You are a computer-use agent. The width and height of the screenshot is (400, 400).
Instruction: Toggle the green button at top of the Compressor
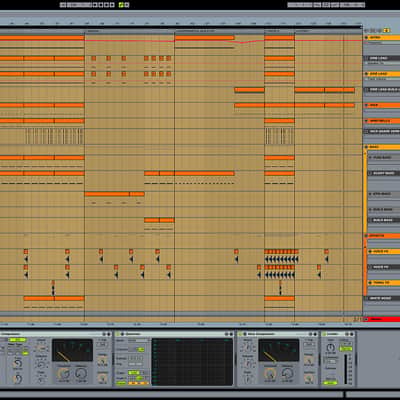click(x=16, y=340)
